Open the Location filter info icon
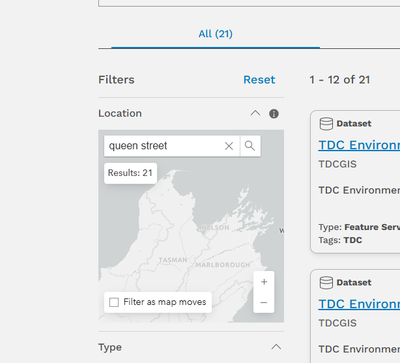 [x=274, y=114]
